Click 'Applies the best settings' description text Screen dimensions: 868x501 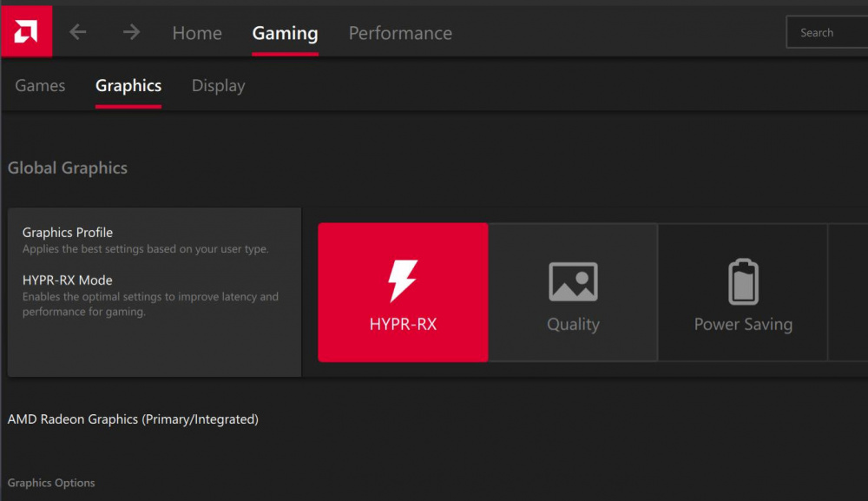pyautogui.click(x=146, y=249)
